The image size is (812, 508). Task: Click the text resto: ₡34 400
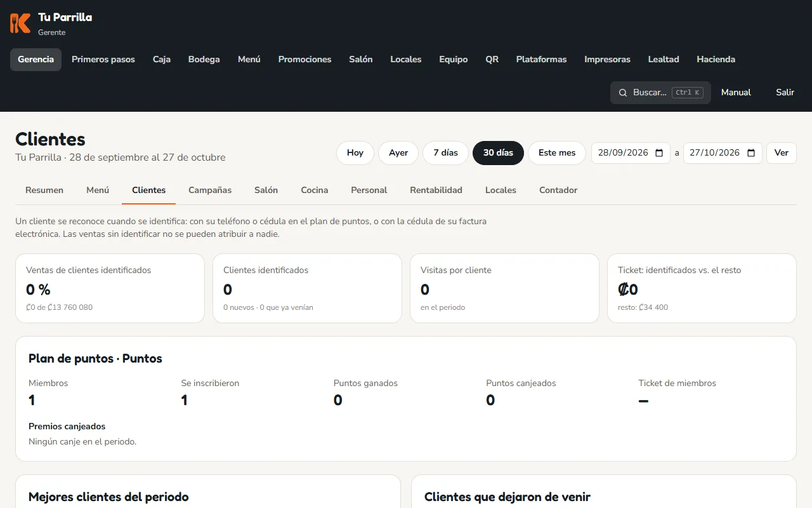coord(643,307)
